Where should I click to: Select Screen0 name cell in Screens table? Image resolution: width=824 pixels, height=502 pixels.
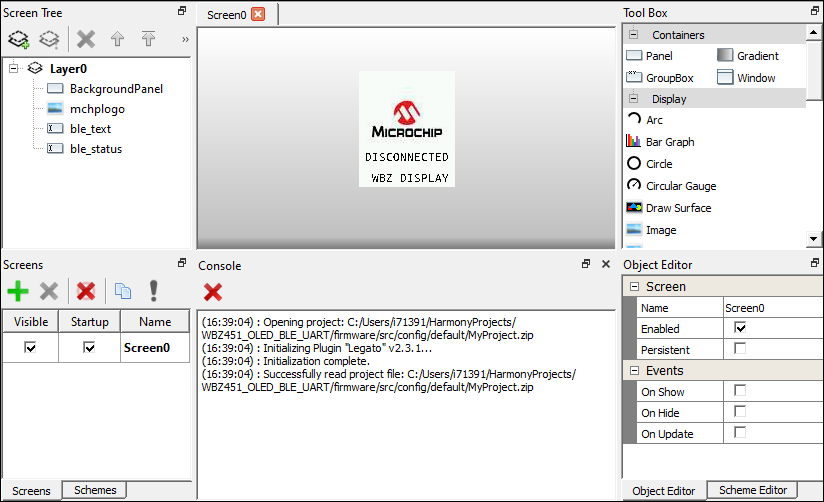[155, 348]
